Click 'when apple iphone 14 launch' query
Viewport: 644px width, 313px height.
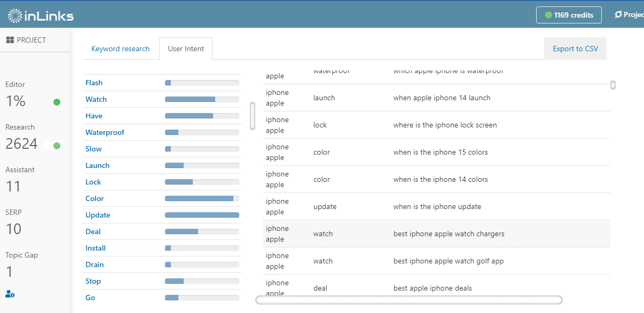[x=442, y=98]
